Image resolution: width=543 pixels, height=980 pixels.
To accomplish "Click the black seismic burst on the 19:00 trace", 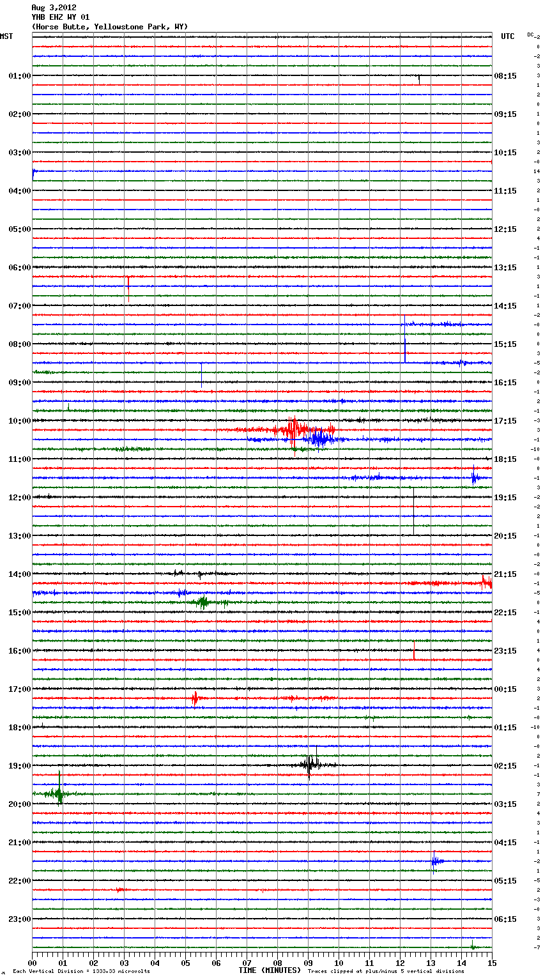I will point(310,764).
